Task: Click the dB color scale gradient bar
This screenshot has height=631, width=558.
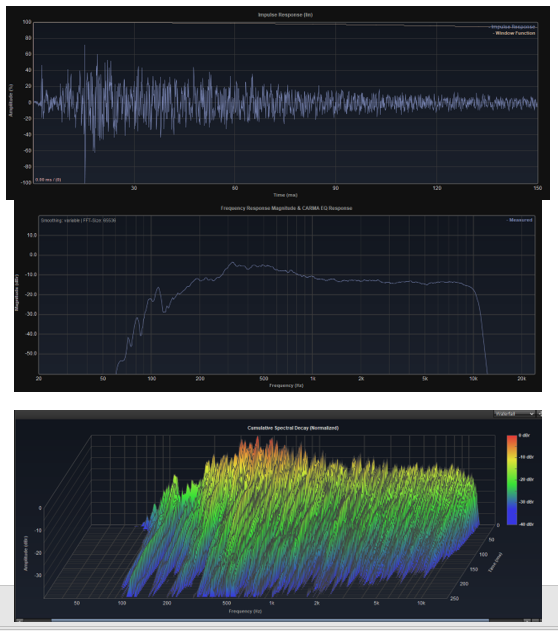Action: click(512, 480)
